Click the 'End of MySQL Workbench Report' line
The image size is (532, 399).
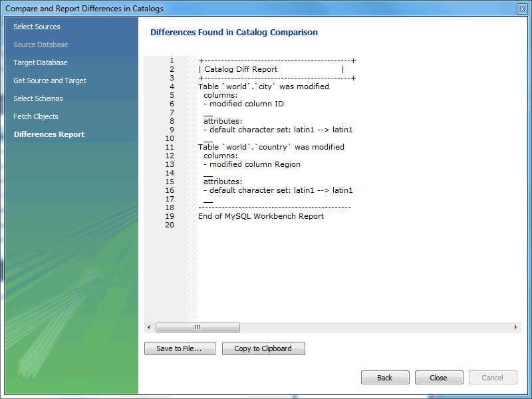[x=261, y=216]
